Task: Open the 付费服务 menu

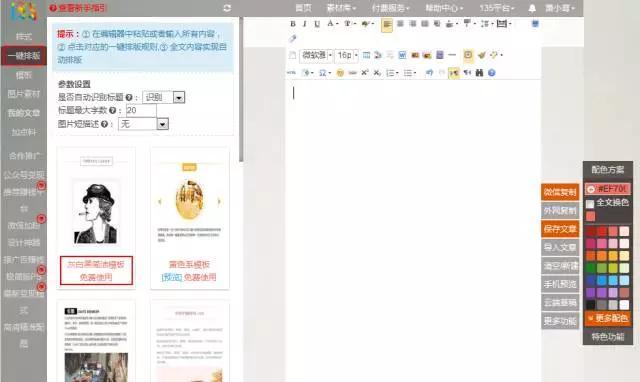Action: [390, 8]
